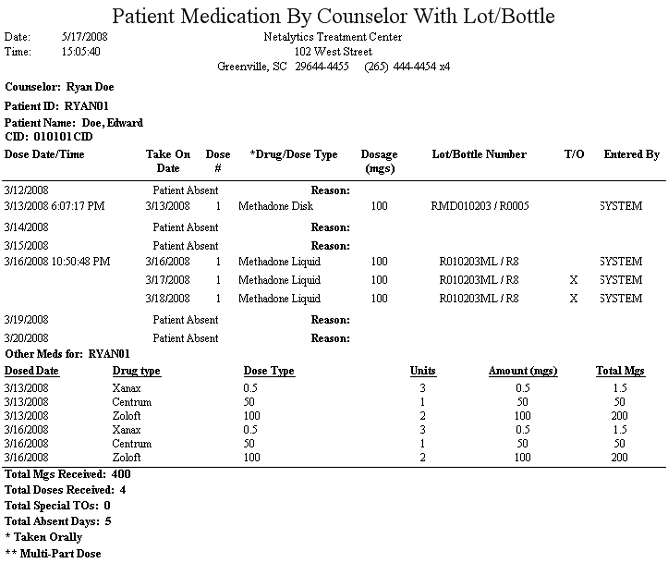Click the Patient ID RYAN01 text
The width and height of the screenshot is (668, 563).
click(56, 106)
